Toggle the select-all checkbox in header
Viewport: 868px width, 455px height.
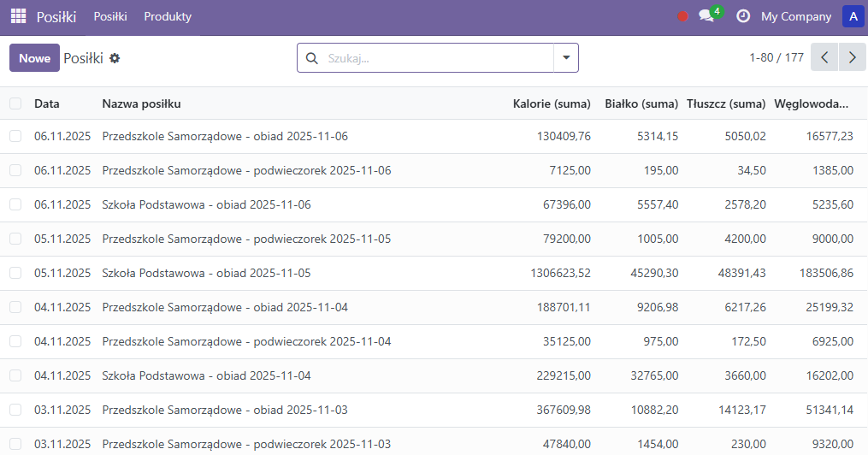15,103
